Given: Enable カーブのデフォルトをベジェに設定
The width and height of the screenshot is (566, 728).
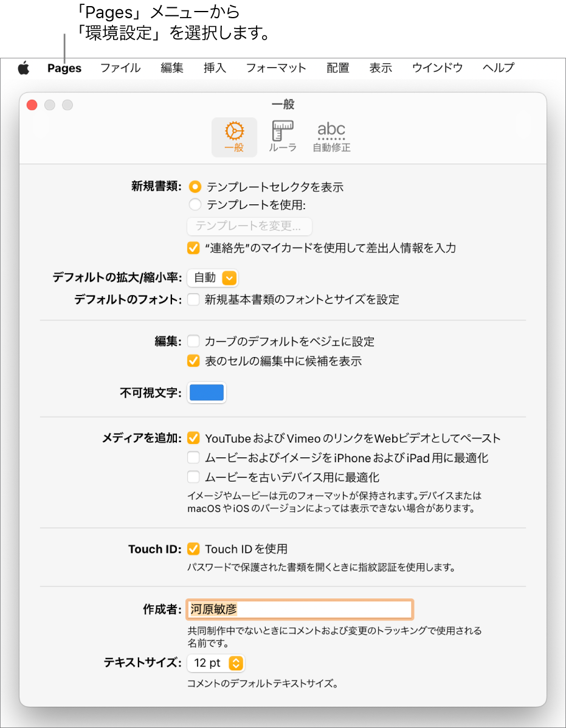Looking at the screenshot, I should [193, 341].
